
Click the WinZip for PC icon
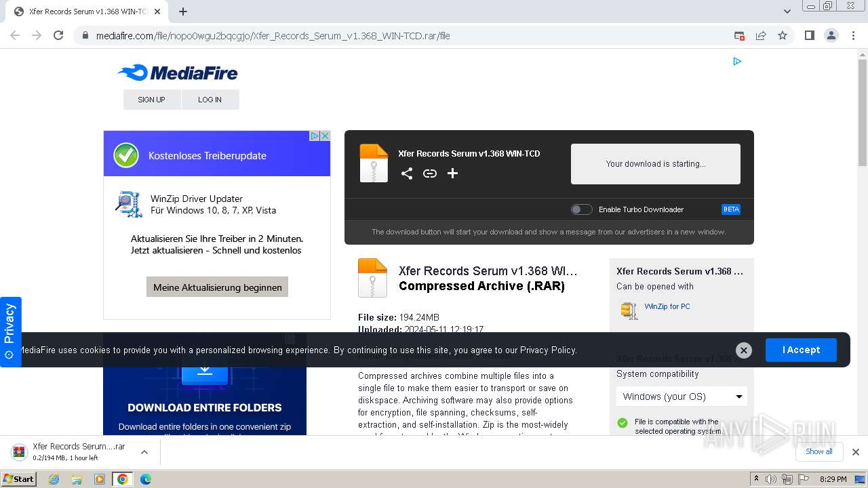(x=629, y=310)
